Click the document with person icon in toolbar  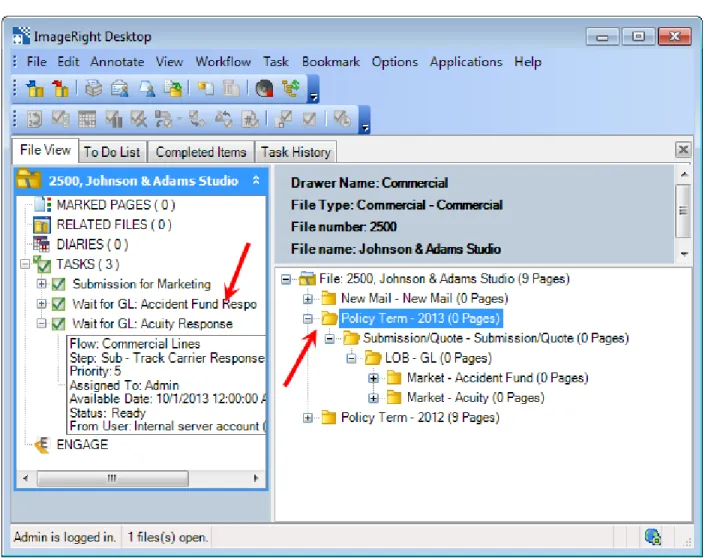(147, 89)
